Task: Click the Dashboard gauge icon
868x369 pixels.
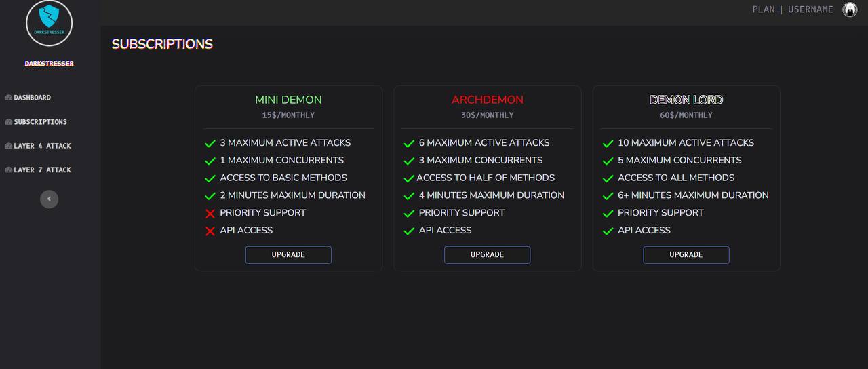Action: [x=8, y=98]
